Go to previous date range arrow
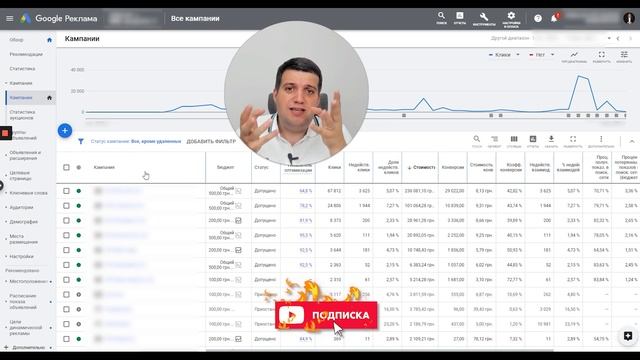This screenshot has width=640, height=360. 618,38
